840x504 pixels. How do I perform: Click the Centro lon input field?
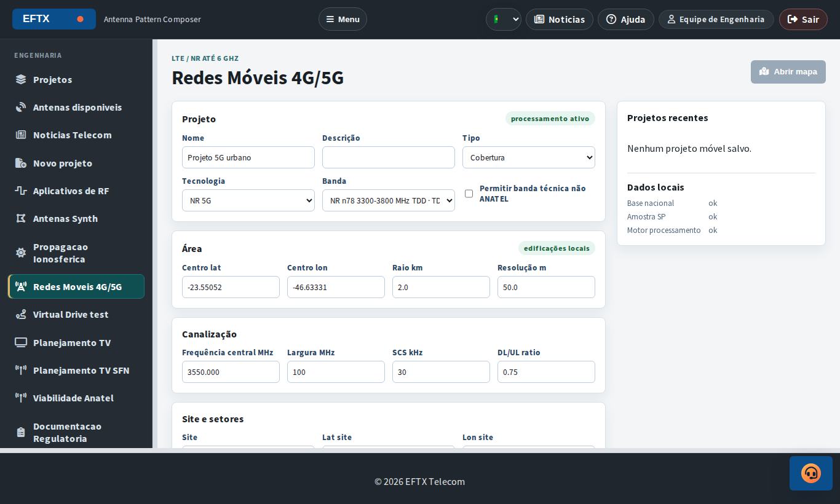tap(336, 287)
